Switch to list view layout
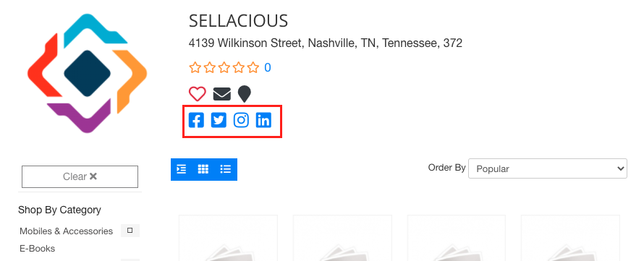The image size is (644, 261). [226, 169]
